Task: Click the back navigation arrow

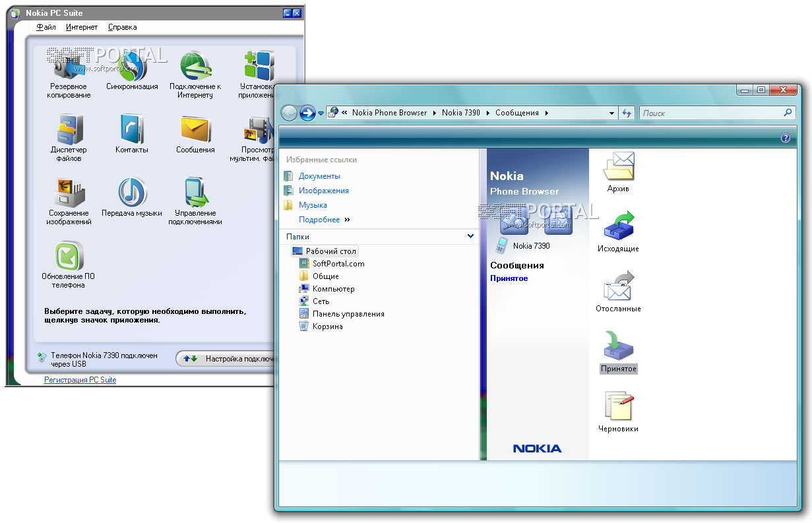Action: click(x=289, y=113)
